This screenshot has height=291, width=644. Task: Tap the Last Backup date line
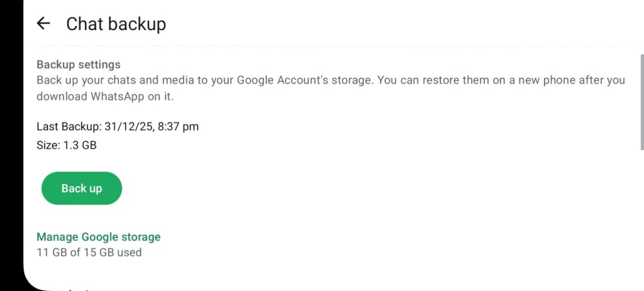pos(118,126)
